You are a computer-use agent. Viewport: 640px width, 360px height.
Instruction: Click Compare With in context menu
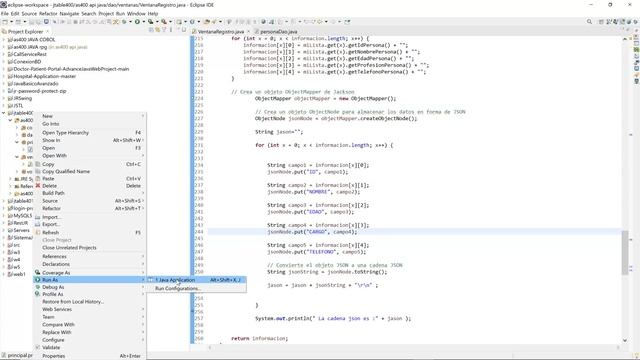click(x=89, y=325)
